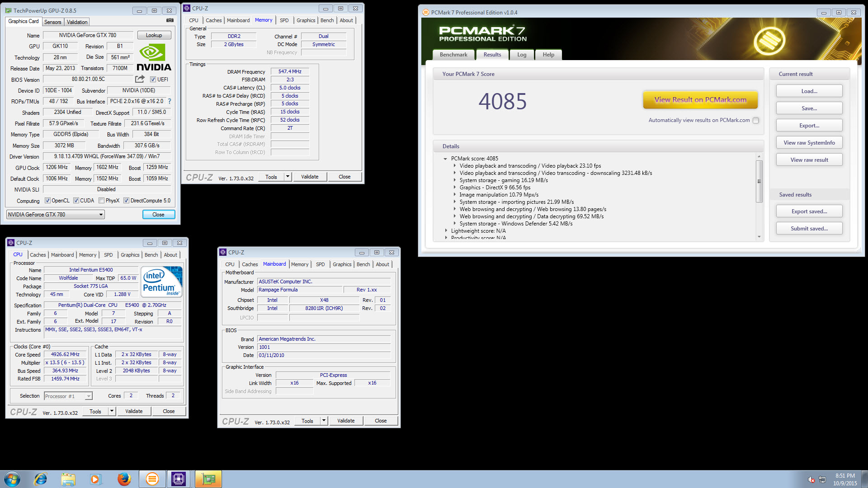Expand Graphics - DirectX 9 detail row
868x488 pixels.
455,188
